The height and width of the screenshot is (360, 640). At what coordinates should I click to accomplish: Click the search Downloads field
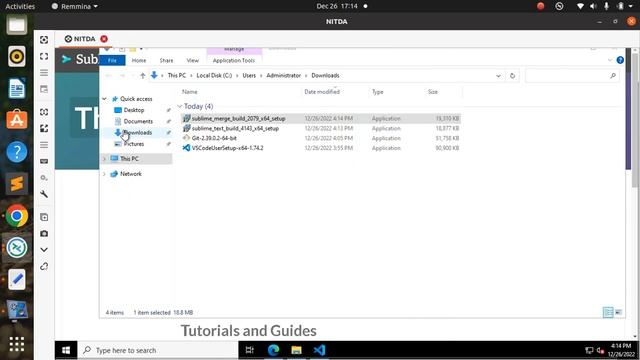(x=572, y=76)
